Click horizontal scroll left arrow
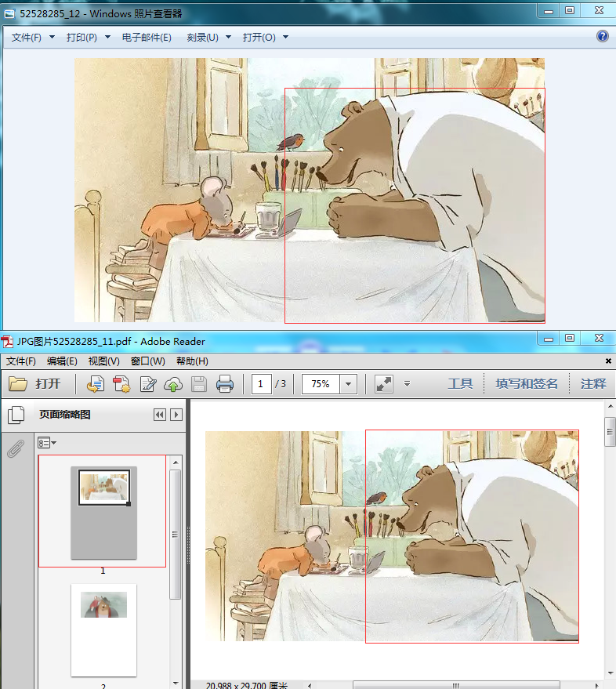Screen dimensions: 616x689 click(x=310, y=686)
